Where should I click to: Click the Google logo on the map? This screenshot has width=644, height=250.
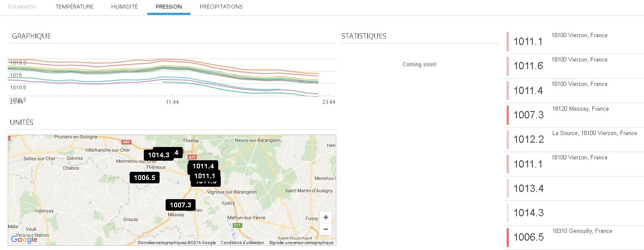[x=24, y=240]
